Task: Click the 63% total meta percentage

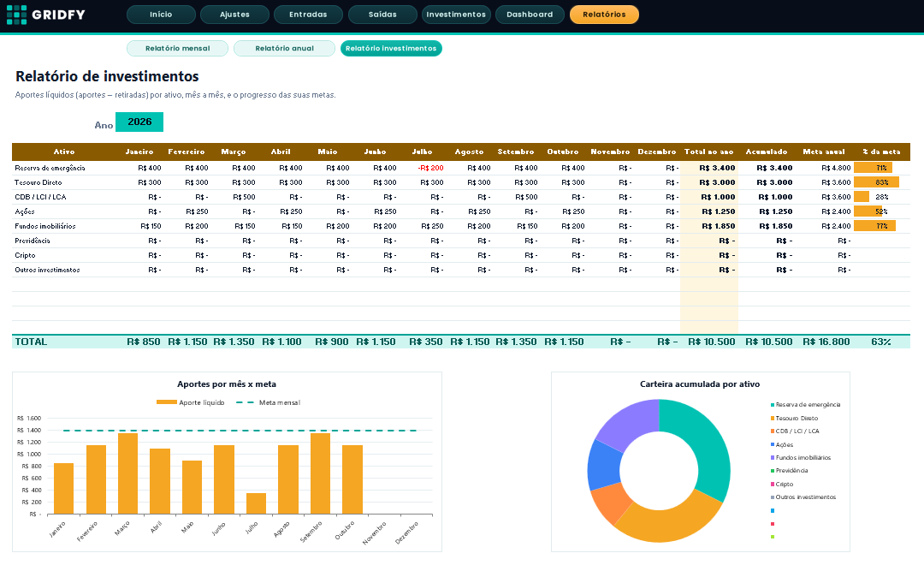Action: coord(881,342)
